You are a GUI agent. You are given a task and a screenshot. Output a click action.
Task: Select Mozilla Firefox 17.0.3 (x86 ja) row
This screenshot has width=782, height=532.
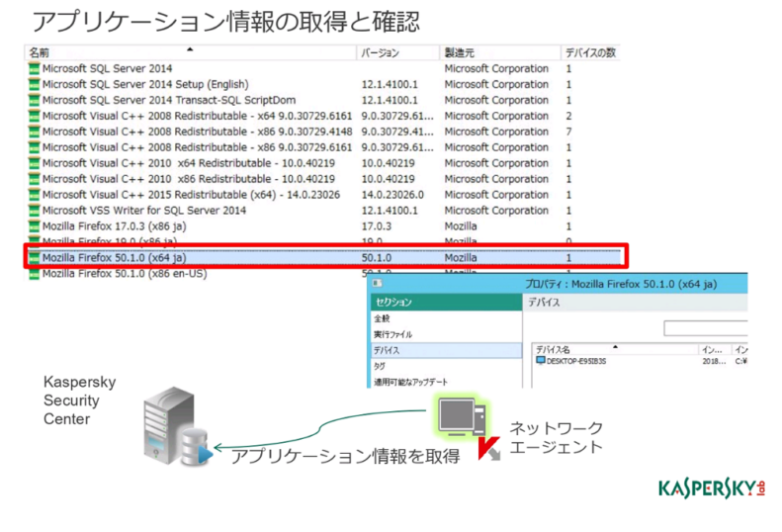point(322,226)
